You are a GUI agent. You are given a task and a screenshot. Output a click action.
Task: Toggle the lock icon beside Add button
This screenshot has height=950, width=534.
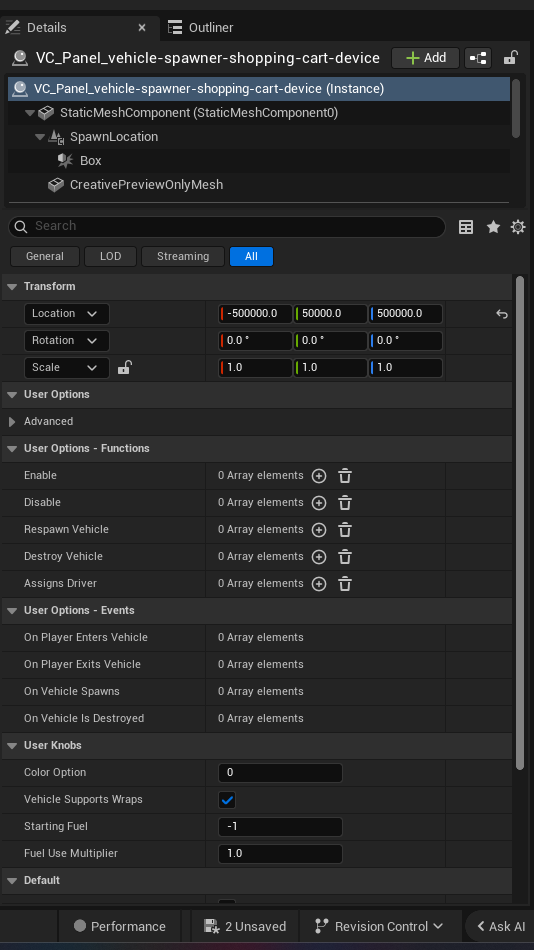[x=510, y=58]
